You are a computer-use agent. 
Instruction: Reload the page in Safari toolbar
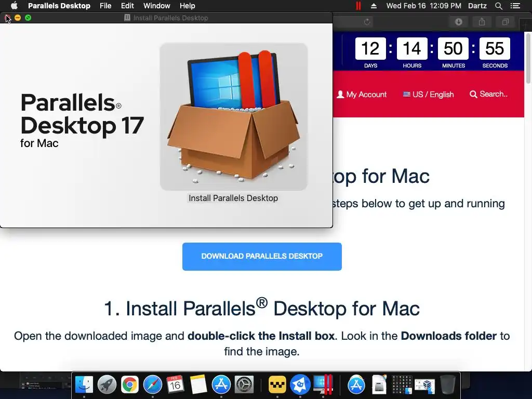pyautogui.click(x=367, y=22)
